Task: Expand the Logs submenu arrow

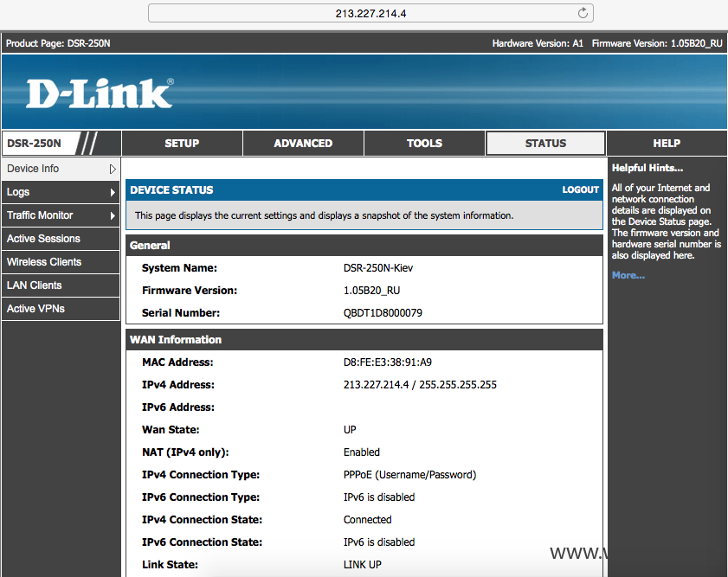Action: tap(113, 192)
